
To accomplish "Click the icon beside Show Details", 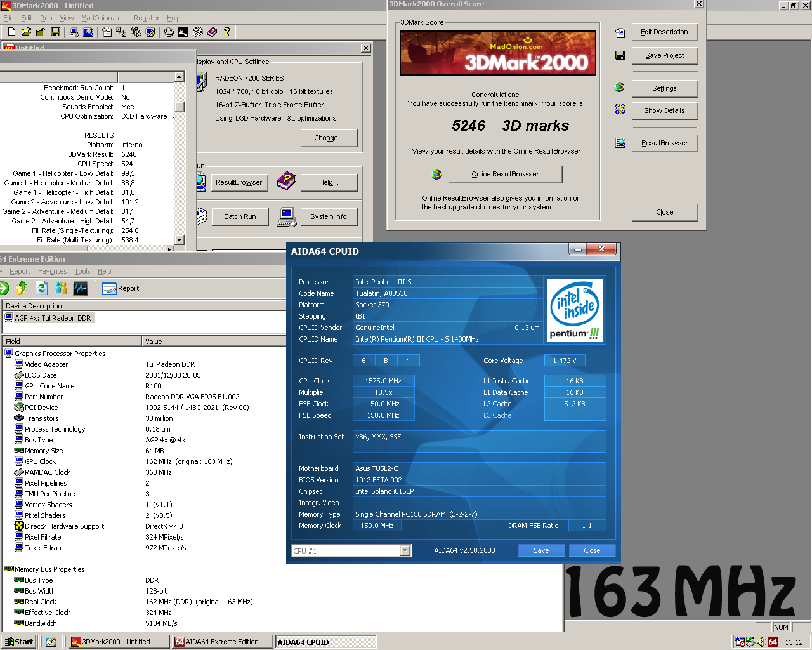I will 620,109.
